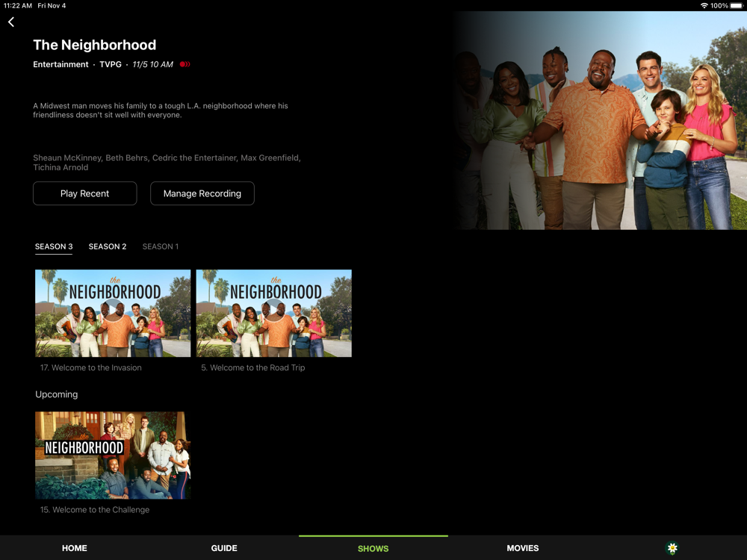The image size is (747, 560).
Task: Tap the cast list starting with Sheaun McKinney
Action: pos(167,162)
